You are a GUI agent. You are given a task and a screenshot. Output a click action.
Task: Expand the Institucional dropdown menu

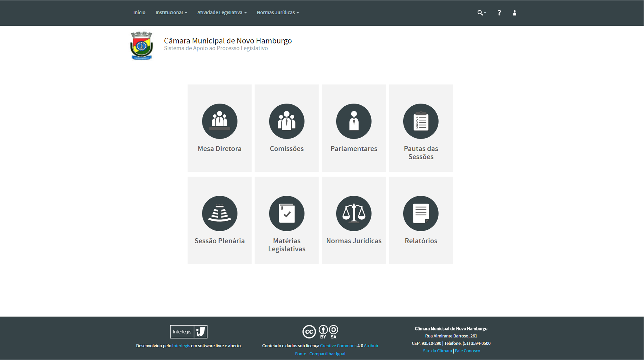171,12
